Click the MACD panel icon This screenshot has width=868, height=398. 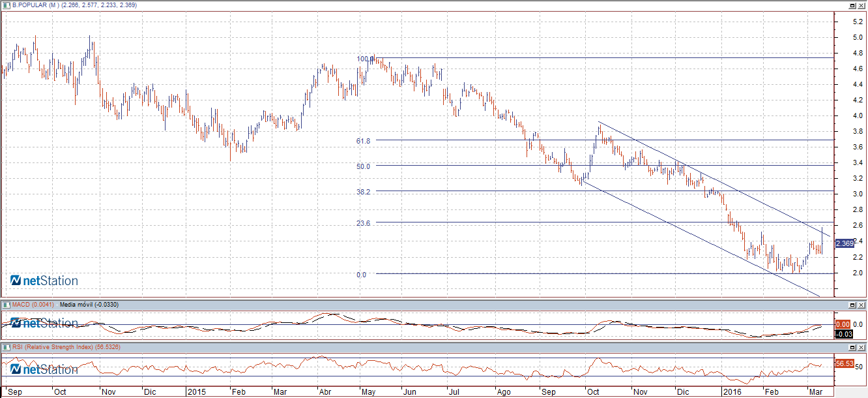pos(7,305)
